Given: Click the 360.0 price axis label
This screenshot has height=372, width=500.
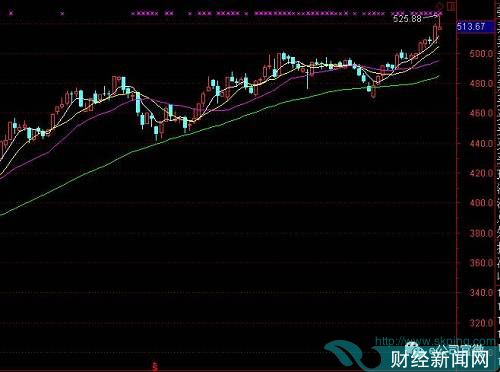Looking at the screenshot, I should point(481,263).
